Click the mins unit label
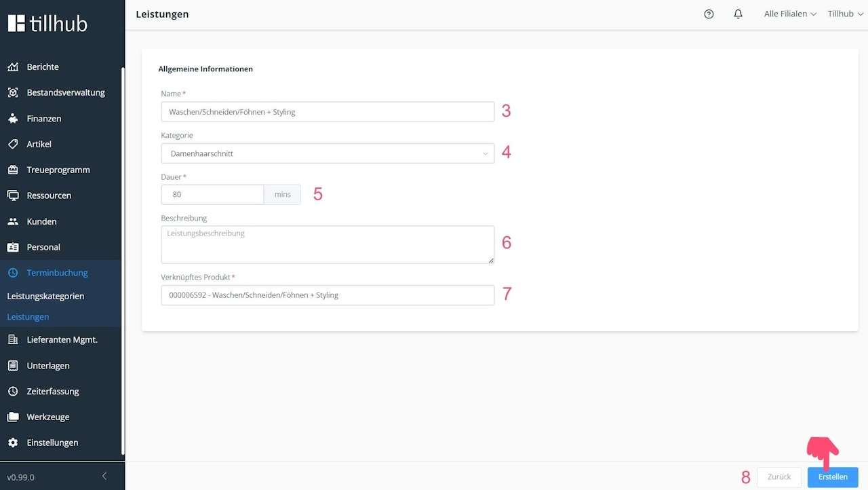 click(x=282, y=195)
